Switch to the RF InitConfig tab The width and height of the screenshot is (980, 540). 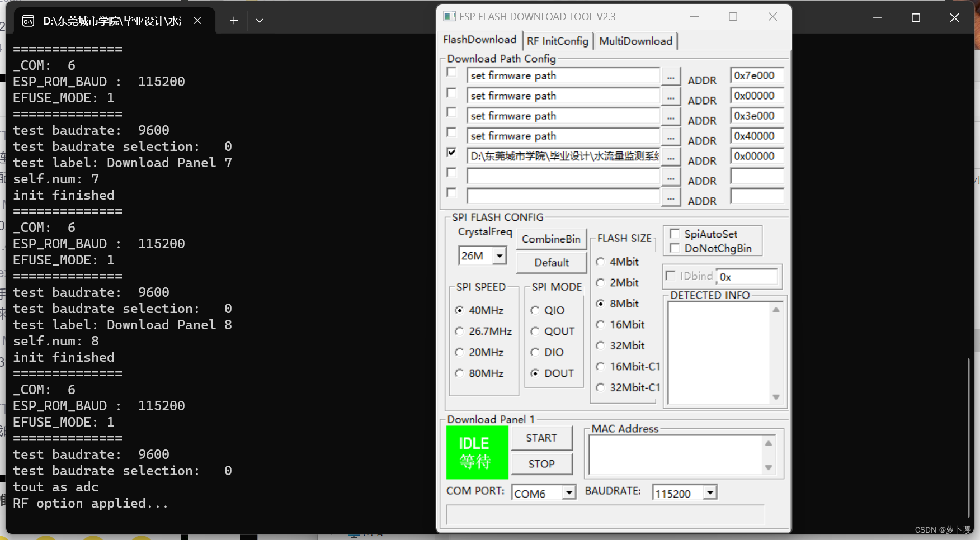click(557, 41)
